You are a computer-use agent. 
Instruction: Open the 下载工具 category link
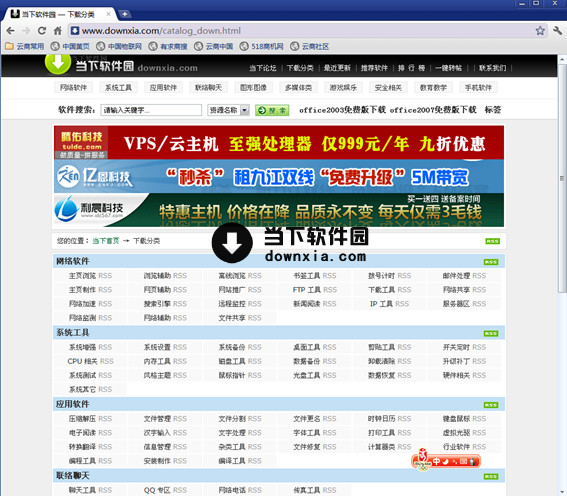[x=381, y=290]
